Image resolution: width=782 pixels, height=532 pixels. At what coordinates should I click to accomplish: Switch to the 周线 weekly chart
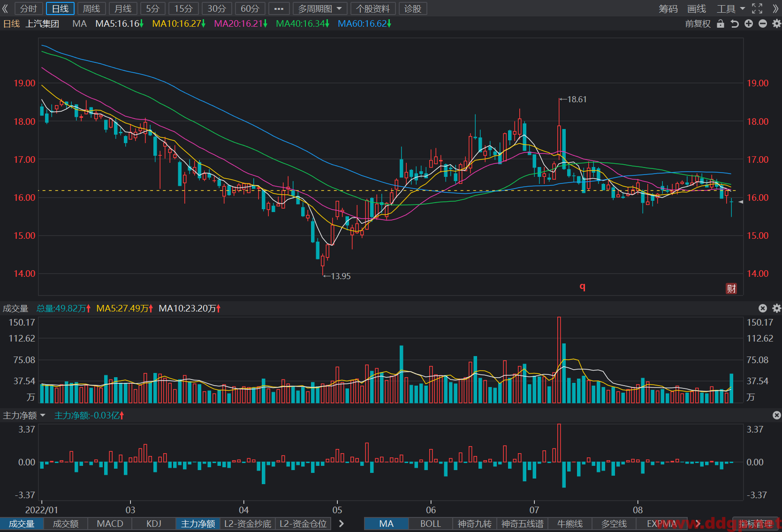click(x=91, y=8)
